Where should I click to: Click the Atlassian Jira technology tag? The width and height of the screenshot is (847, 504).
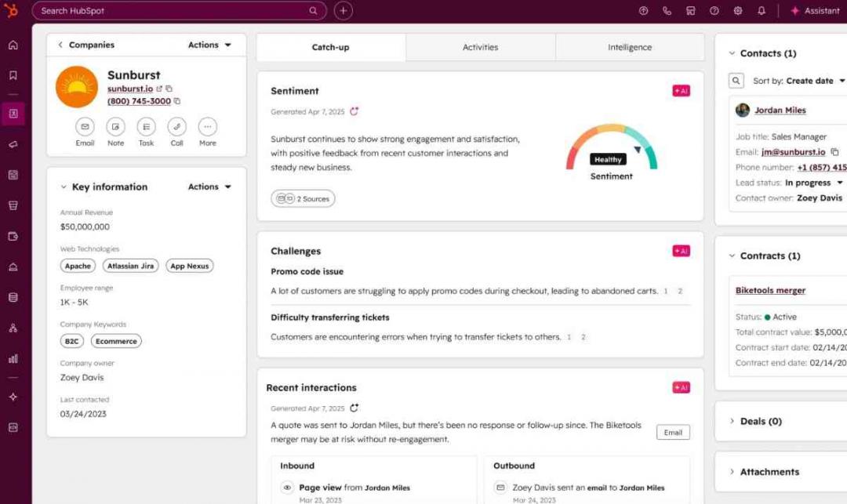(x=130, y=266)
